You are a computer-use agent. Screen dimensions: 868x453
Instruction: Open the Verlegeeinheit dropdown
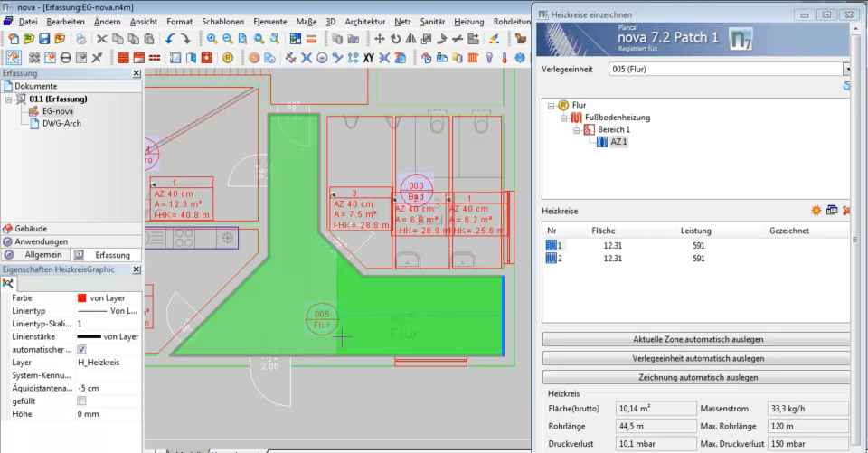[x=846, y=70]
